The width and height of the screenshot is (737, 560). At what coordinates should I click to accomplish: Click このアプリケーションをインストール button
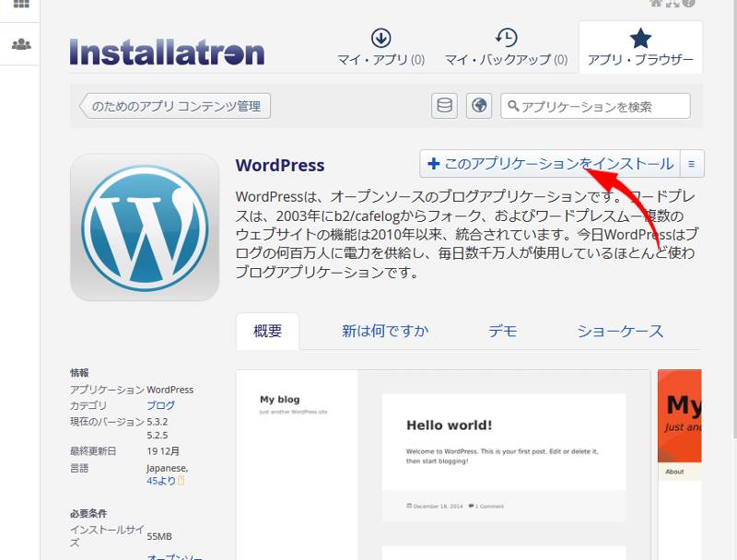coord(550,164)
